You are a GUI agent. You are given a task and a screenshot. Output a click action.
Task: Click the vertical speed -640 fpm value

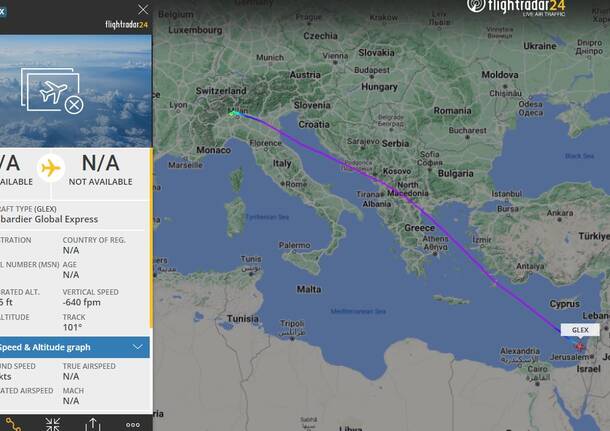click(86, 303)
